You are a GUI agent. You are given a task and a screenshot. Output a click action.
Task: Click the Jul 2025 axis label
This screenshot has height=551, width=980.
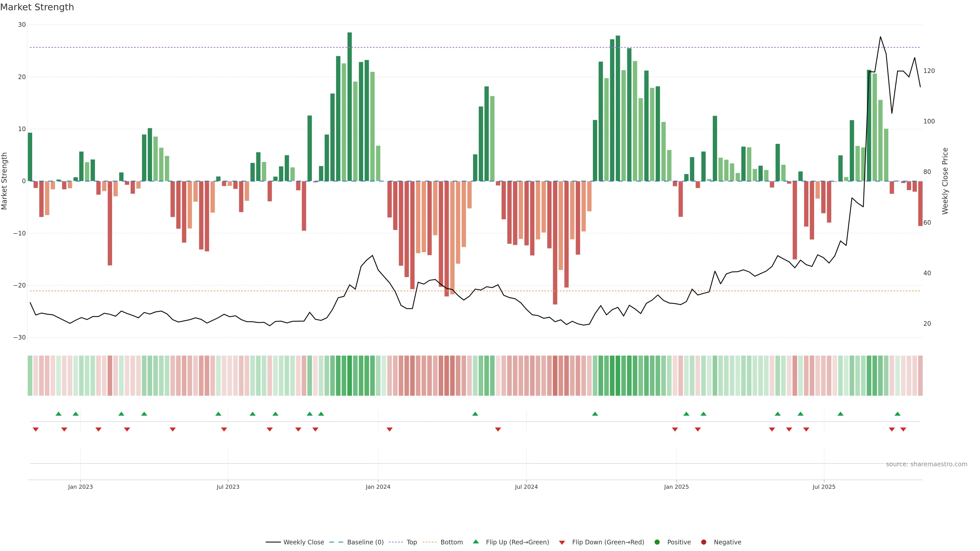(x=824, y=487)
